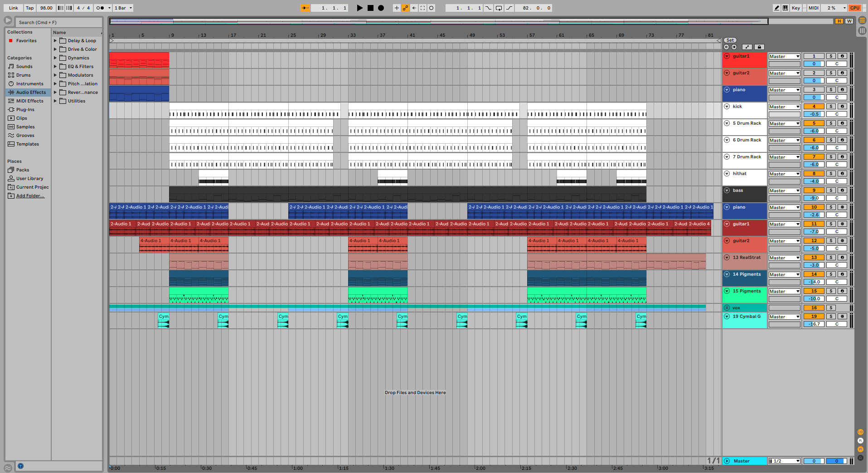The image size is (868, 473).
Task: Unfold the vox group track
Action: point(727,307)
